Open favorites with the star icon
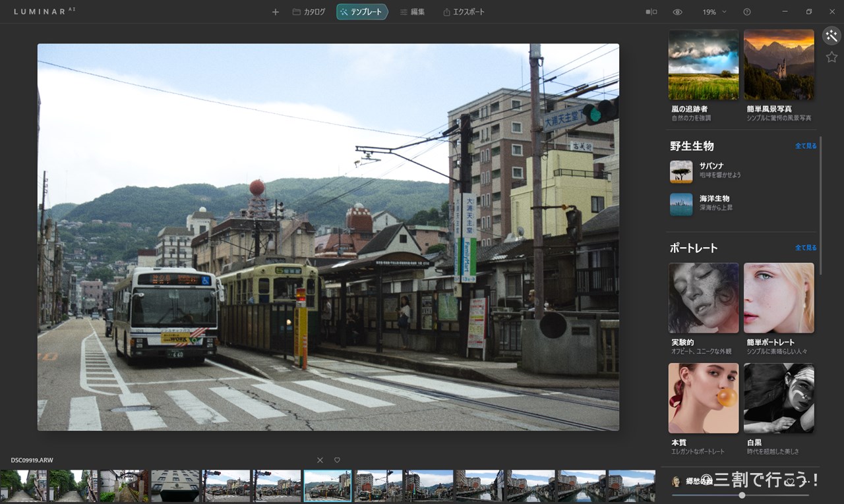 (x=831, y=57)
